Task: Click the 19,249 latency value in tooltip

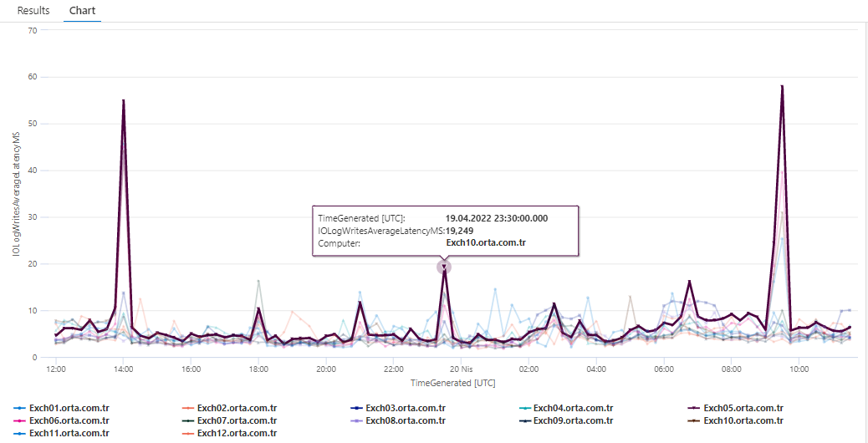Action: (459, 230)
